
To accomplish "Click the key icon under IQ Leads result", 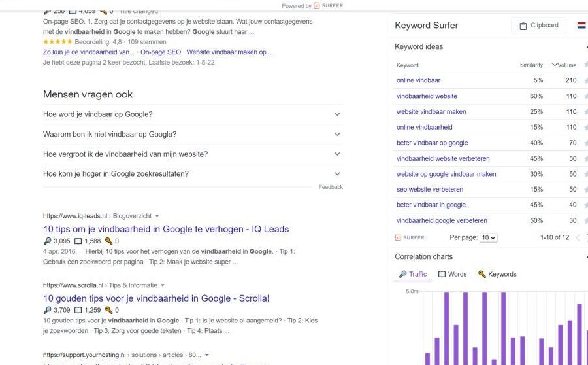I will [108, 241].
